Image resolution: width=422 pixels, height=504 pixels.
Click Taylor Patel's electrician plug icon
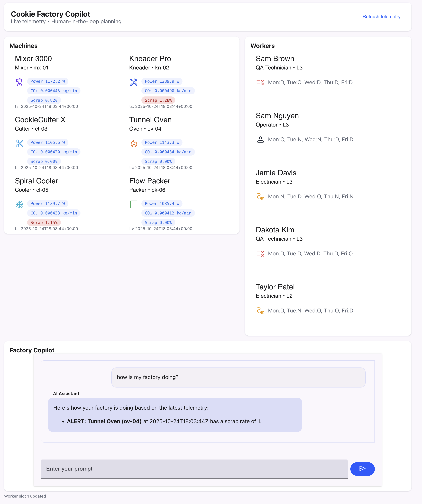coord(260,311)
